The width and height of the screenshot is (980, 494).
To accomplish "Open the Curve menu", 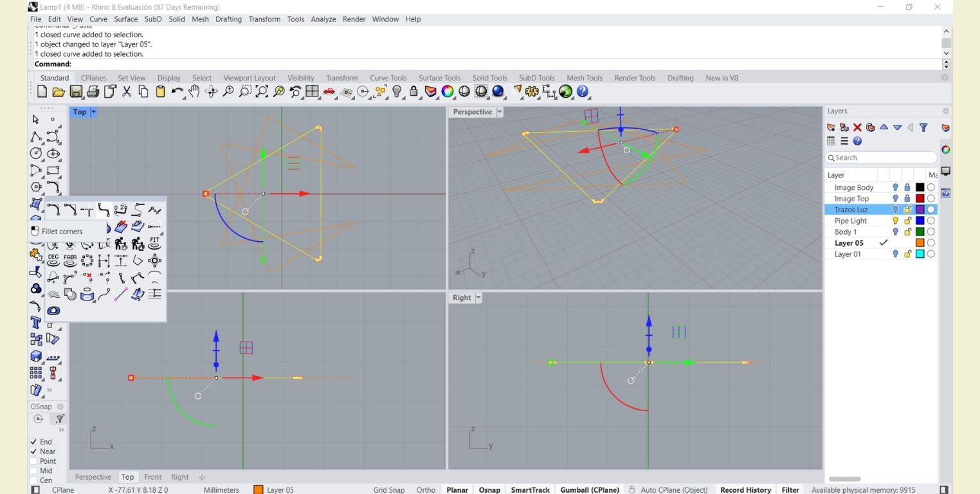I will [x=98, y=19].
